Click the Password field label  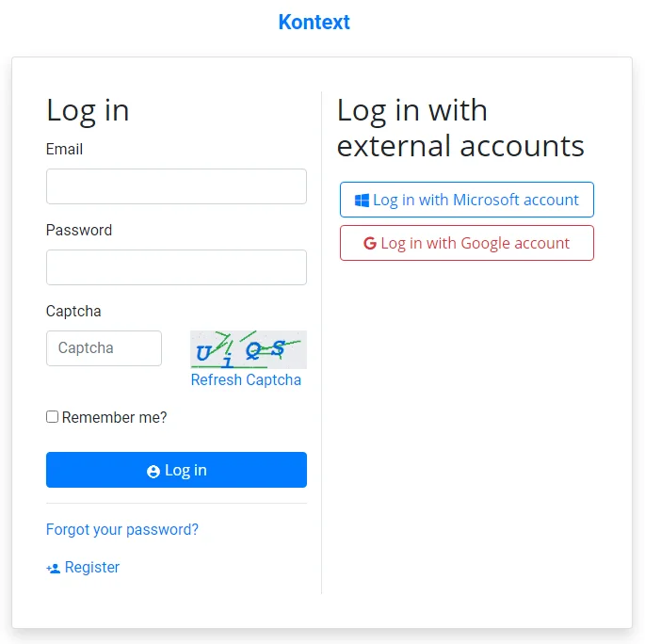click(79, 230)
